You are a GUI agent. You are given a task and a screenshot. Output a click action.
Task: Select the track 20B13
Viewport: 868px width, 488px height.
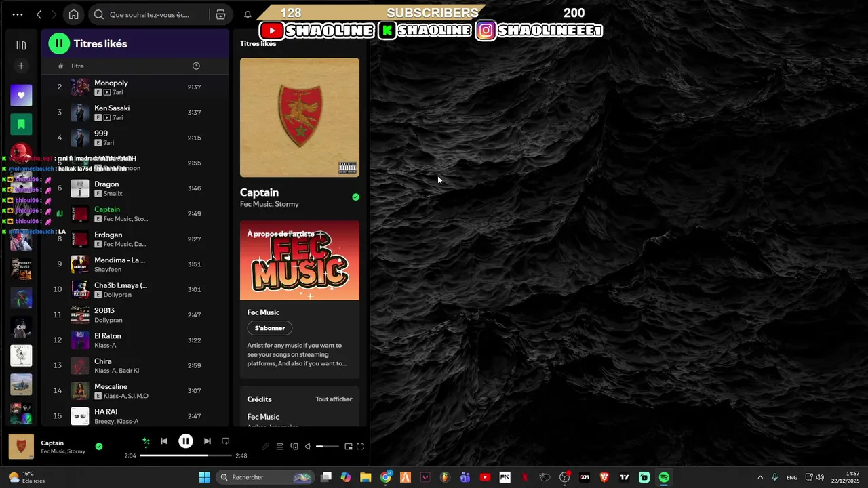point(136,314)
